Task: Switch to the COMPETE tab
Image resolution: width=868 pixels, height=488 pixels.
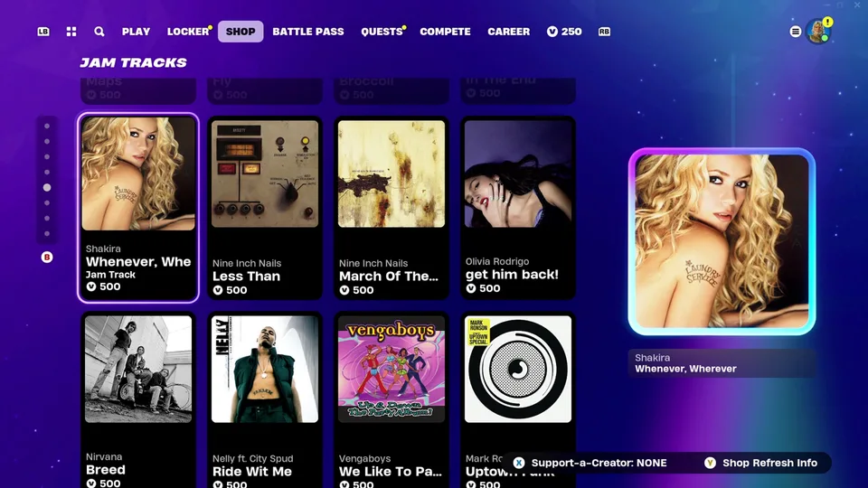Action: tap(445, 32)
